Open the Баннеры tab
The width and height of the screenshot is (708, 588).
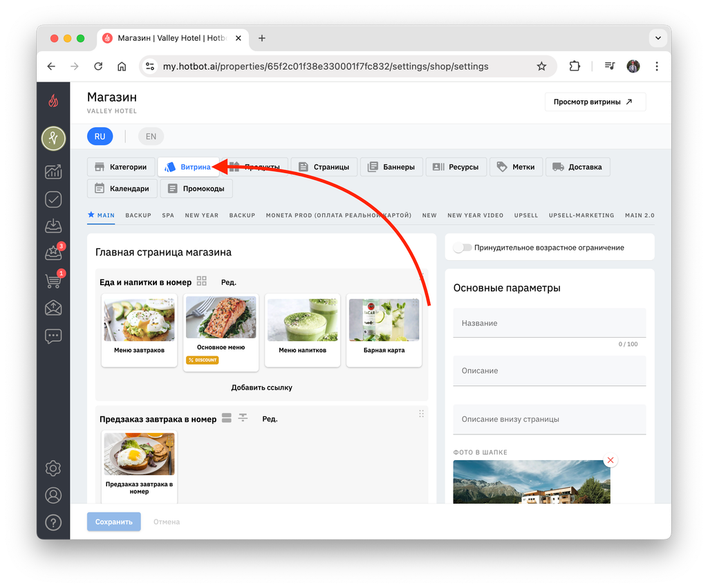(391, 167)
